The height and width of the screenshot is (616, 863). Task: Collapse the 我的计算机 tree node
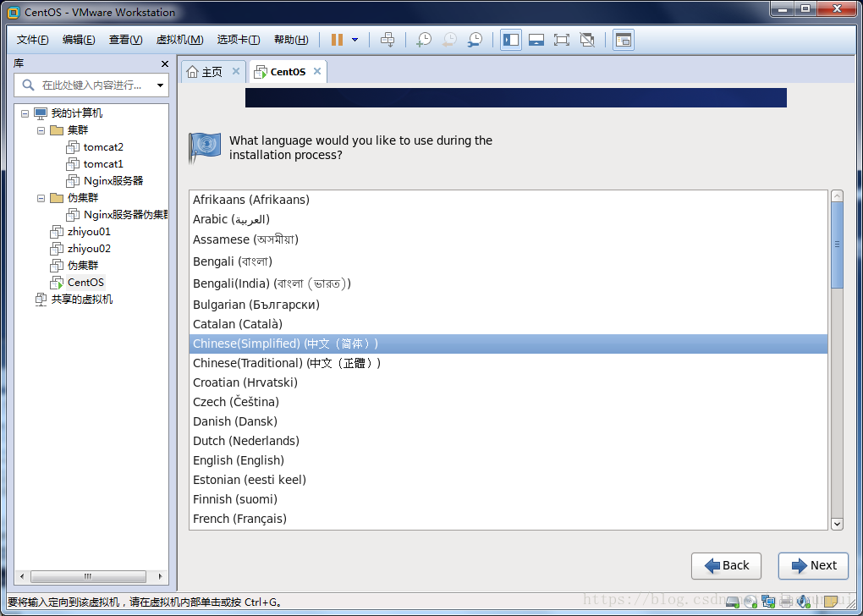[x=25, y=113]
